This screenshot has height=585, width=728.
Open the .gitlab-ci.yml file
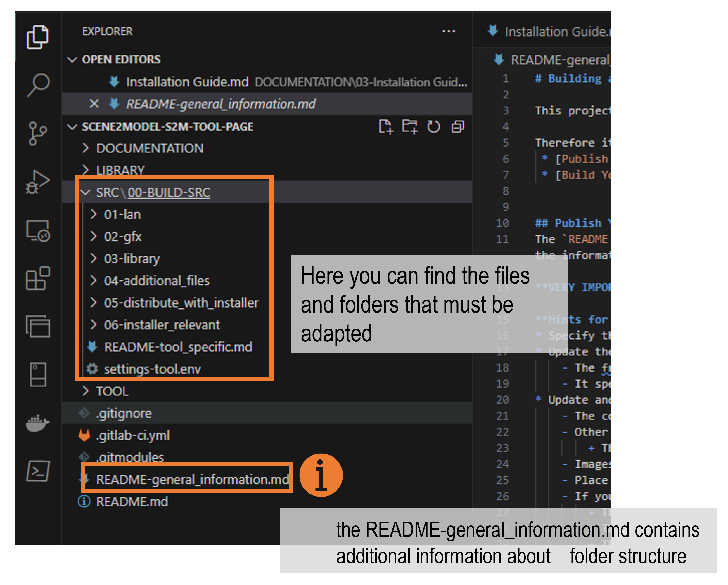point(133,435)
